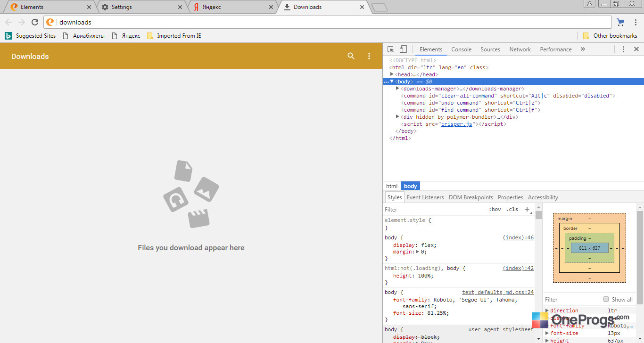
Task: Reload the current page
Action: pos(35,22)
